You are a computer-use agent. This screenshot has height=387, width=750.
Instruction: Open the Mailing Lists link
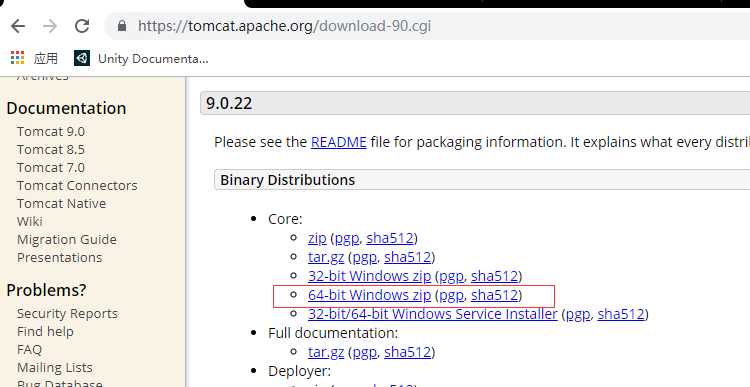55,367
